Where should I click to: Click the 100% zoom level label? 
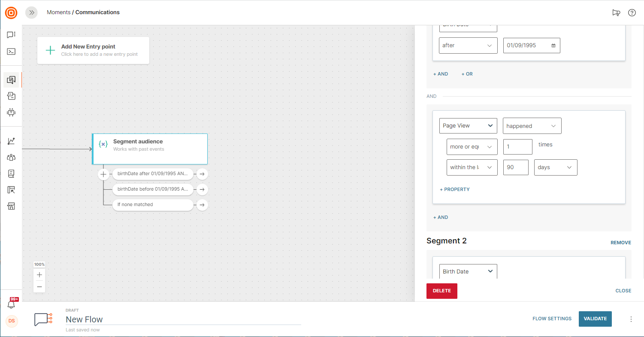(39, 264)
